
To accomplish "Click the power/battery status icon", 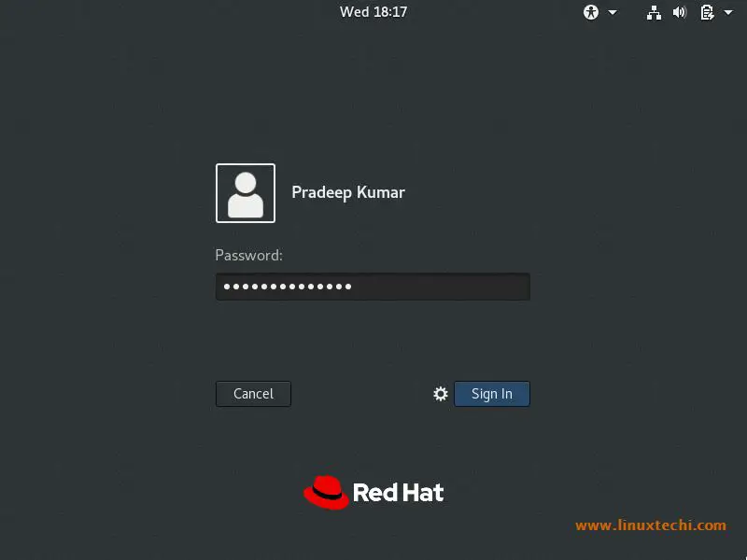I will [707, 12].
